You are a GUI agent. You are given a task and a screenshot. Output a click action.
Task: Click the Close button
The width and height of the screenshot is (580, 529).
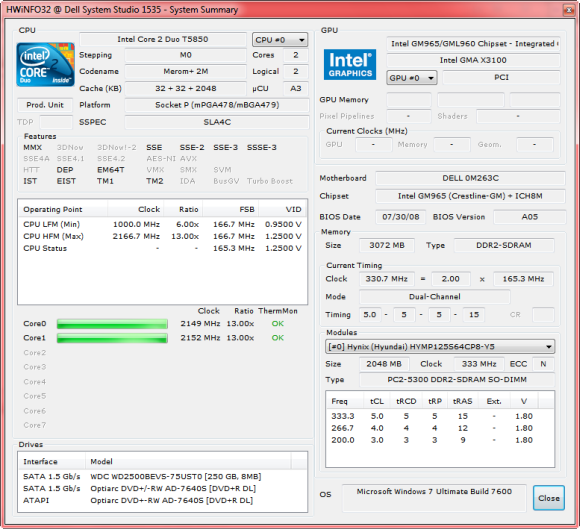[x=549, y=498]
